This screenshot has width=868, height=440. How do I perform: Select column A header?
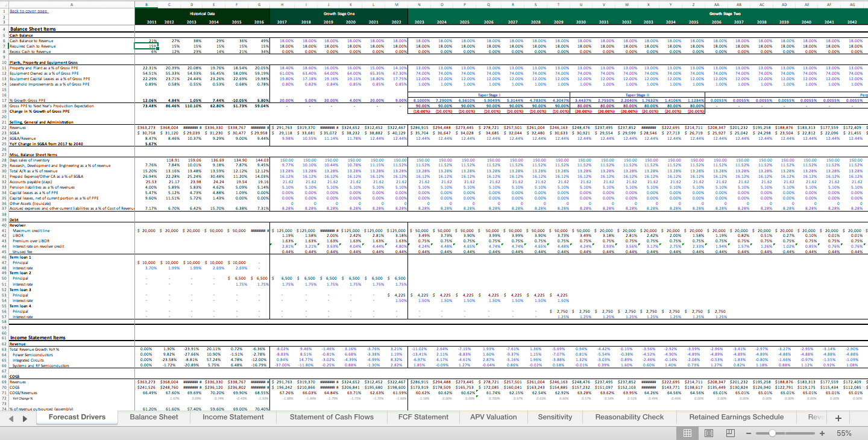click(72, 4)
